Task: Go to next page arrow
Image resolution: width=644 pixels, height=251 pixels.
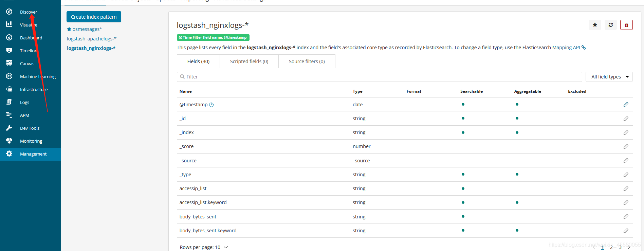Action: click(629, 248)
